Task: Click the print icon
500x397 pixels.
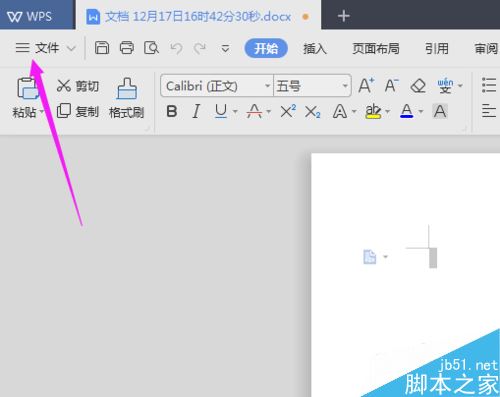Action: [127, 48]
